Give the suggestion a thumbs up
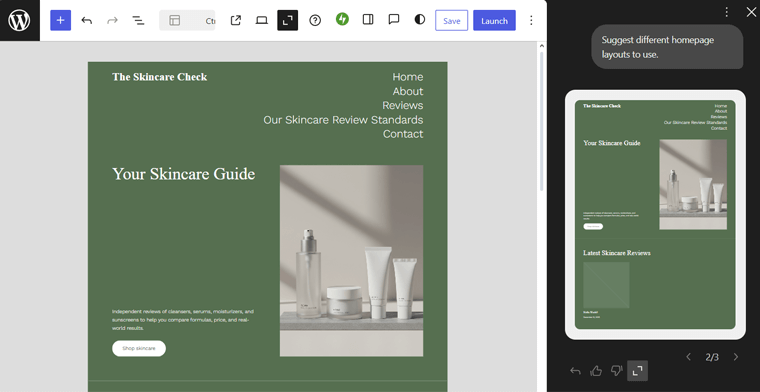This screenshot has width=760, height=392. (x=596, y=371)
